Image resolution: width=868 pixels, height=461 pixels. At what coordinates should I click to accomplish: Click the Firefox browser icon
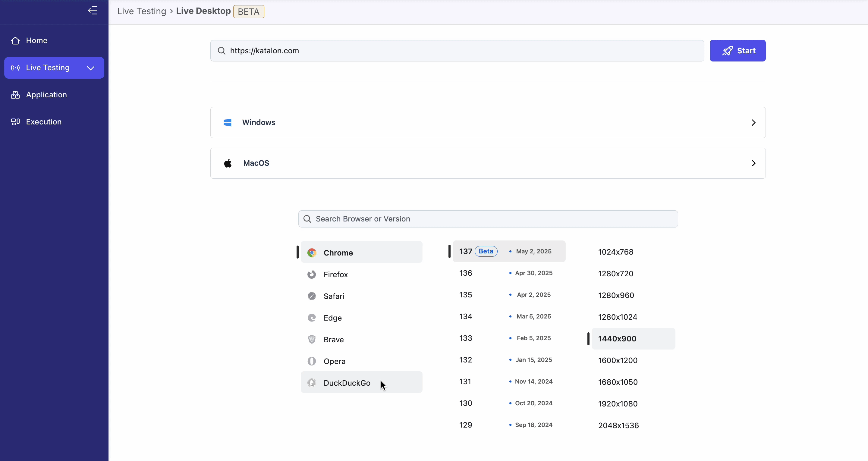point(312,274)
